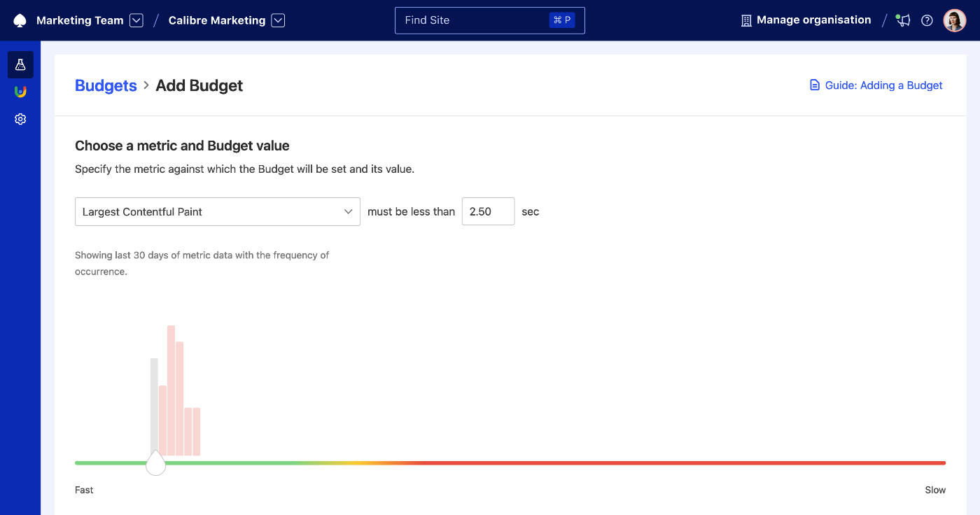Screen dimensions: 980x515
Task: Navigate back using the Budgets breadcrumb
Action: 106,85
